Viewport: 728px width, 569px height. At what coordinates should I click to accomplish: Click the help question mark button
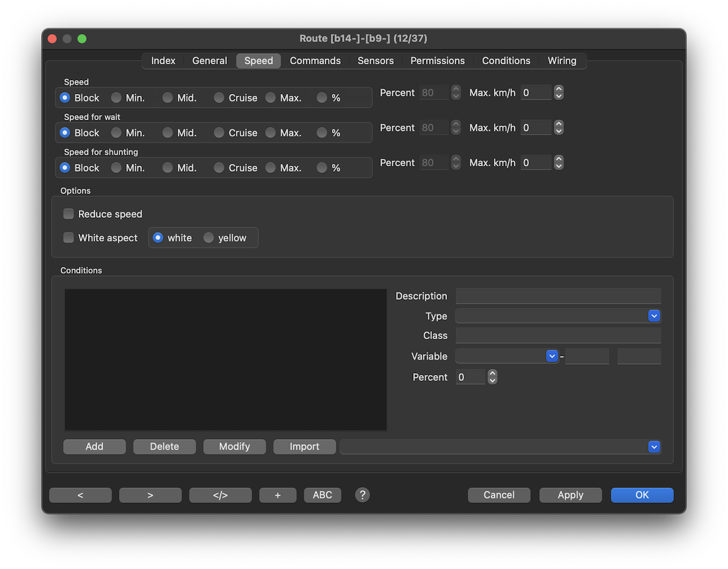(x=362, y=495)
